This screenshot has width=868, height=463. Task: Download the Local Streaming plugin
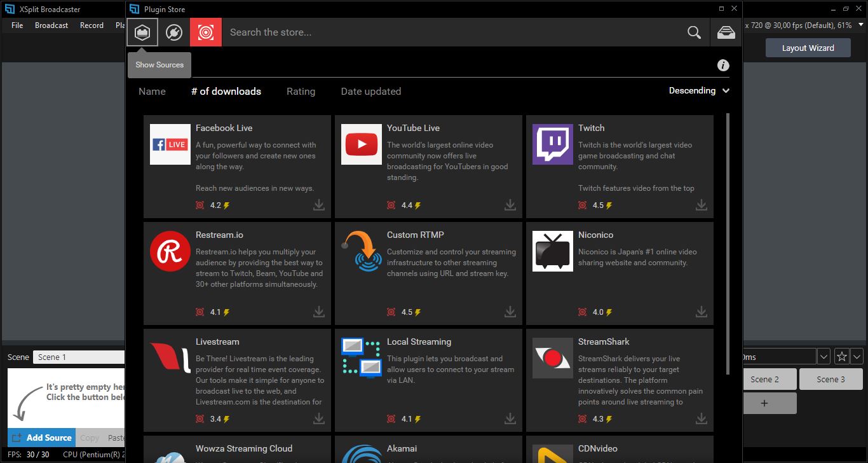click(x=510, y=418)
